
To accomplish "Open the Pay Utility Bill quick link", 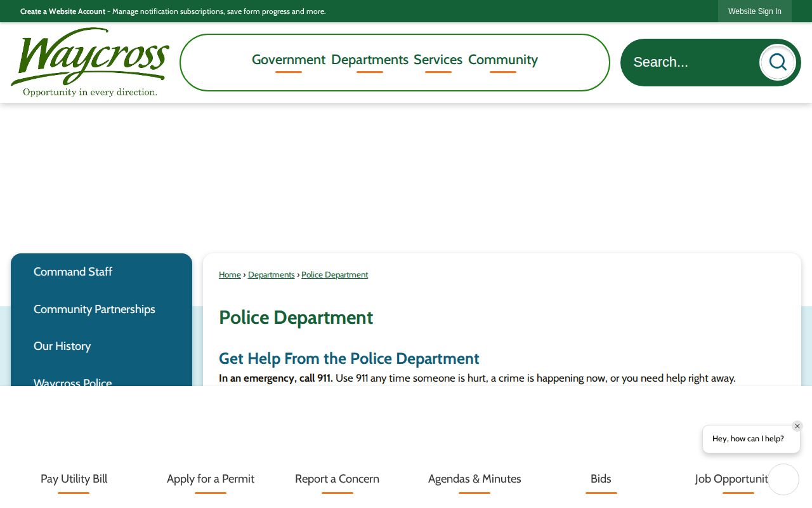I will click(74, 479).
